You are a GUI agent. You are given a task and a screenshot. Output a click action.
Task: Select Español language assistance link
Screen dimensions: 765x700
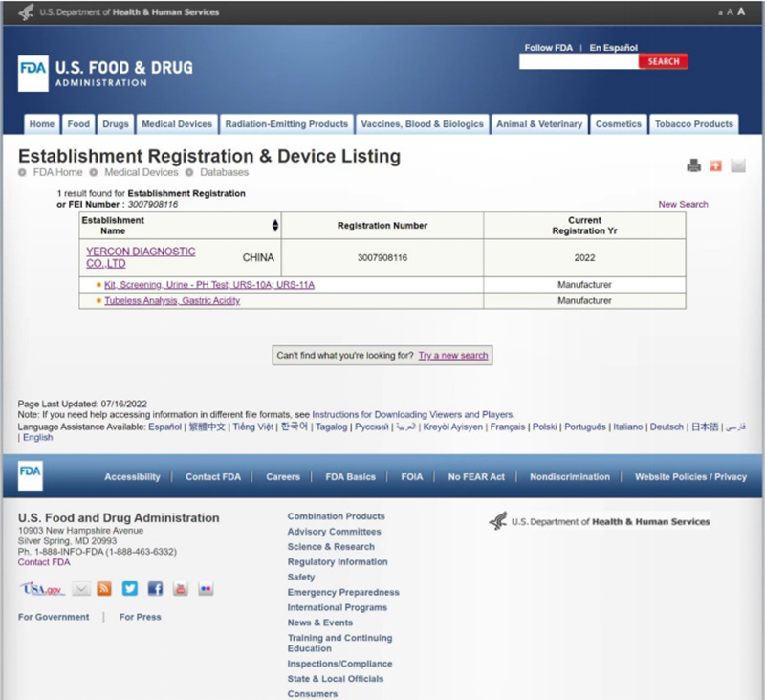pyautogui.click(x=164, y=427)
